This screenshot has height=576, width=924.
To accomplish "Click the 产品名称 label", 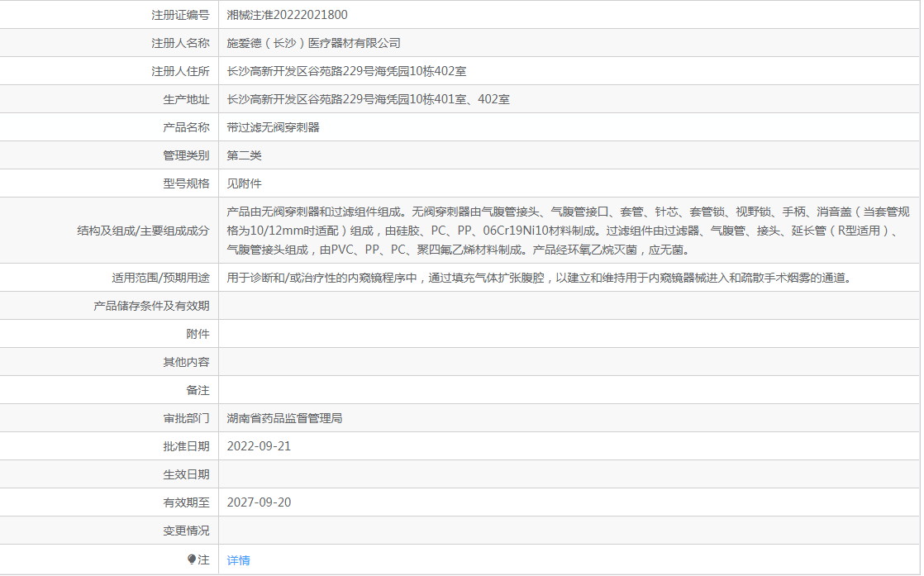I will (186, 127).
